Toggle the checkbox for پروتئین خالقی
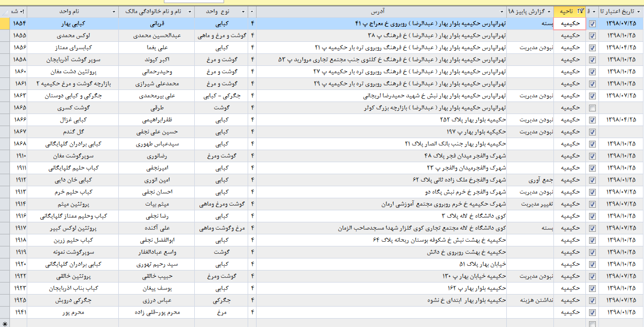Image resolution: width=644 pixels, height=327 pixels. (x=592, y=276)
